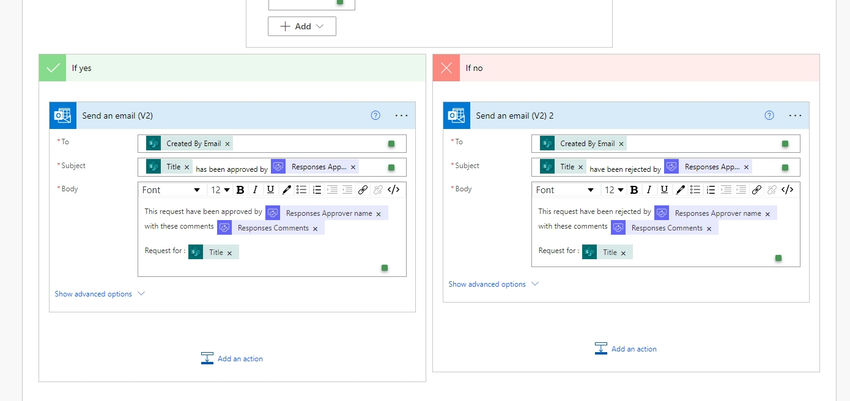Click 'This request have been approved by' text

click(203, 212)
